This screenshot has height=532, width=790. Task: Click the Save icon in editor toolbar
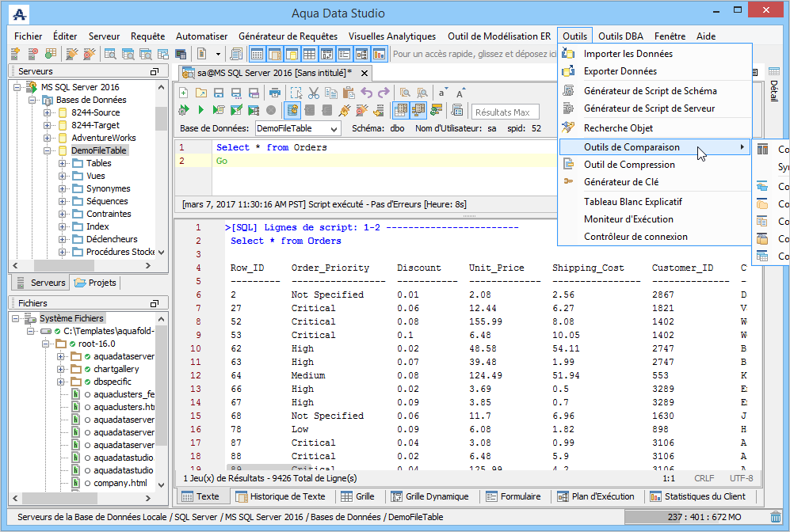point(218,93)
